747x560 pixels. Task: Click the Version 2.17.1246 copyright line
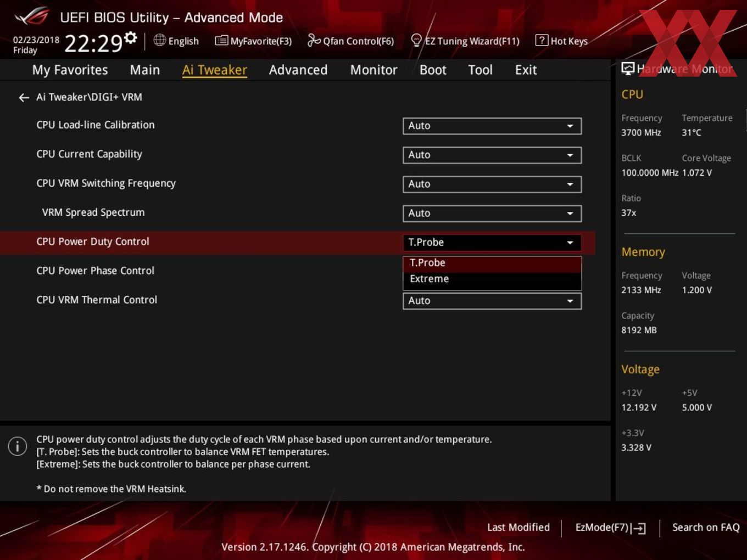(373, 547)
